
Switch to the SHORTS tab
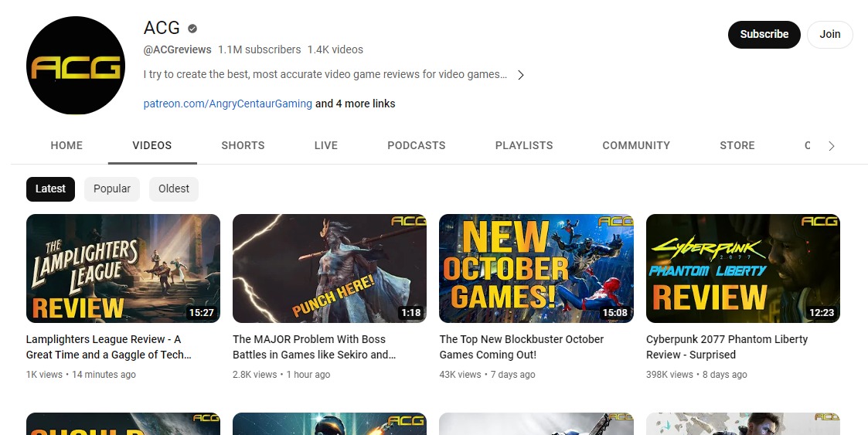243,145
